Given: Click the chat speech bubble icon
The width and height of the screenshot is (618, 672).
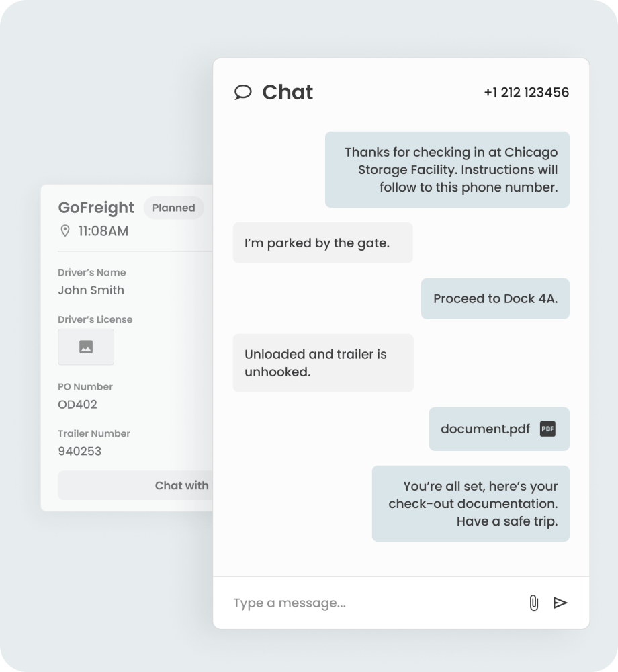Looking at the screenshot, I should [242, 92].
